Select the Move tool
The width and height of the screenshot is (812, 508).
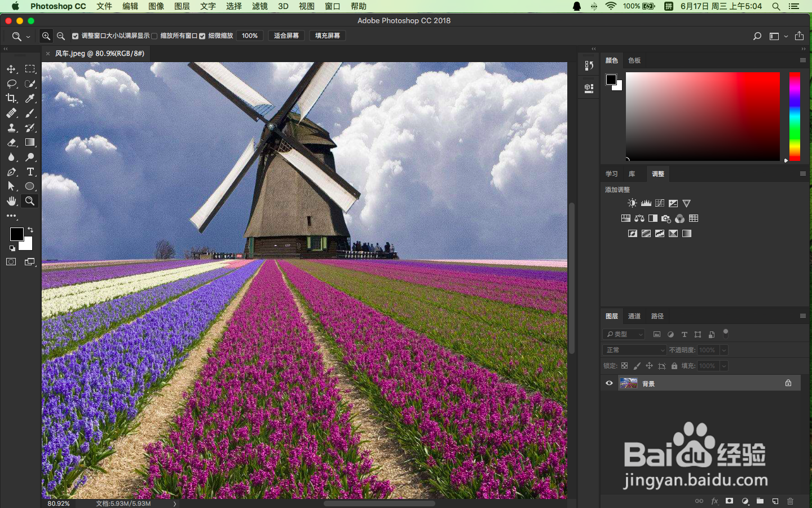click(11, 69)
